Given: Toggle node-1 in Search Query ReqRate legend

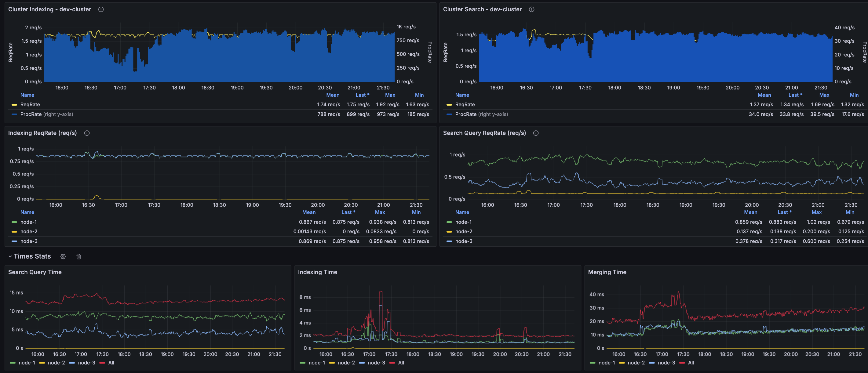Looking at the screenshot, I should pyautogui.click(x=463, y=222).
